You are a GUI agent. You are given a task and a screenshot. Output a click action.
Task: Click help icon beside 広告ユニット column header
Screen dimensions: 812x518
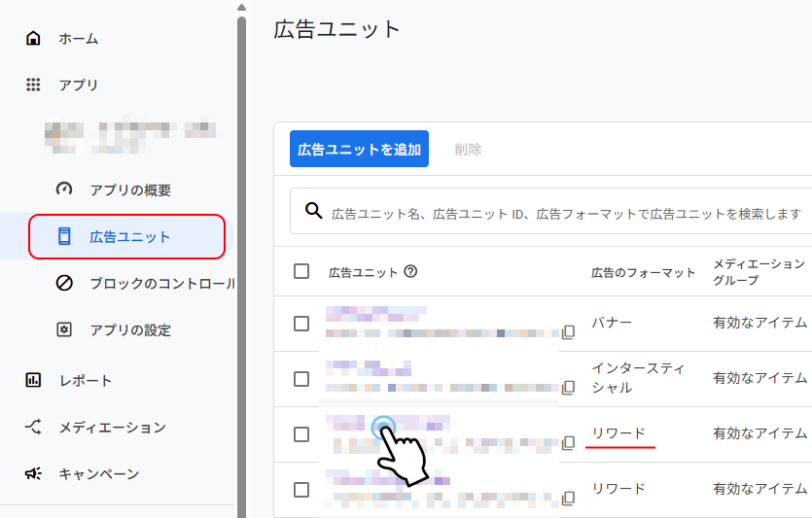tap(410, 272)
